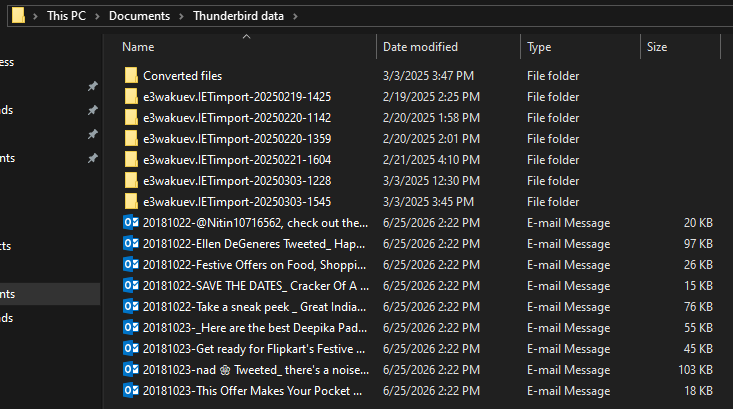The width and height of the screenshot is (733, 409).
Task: Click Outlook icon of Festive Offers on Food email
Action: (x=131, y=265)
